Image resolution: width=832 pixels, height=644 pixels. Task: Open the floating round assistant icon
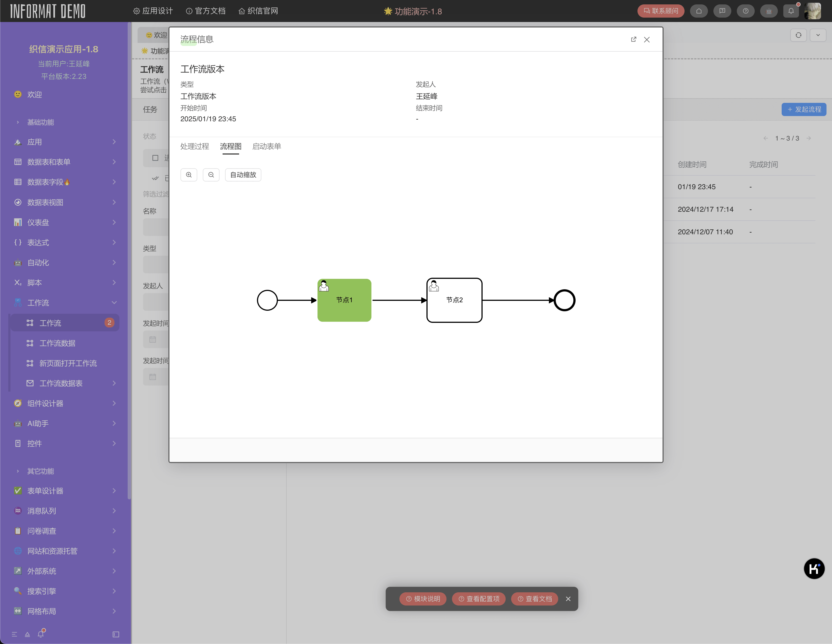814,569
